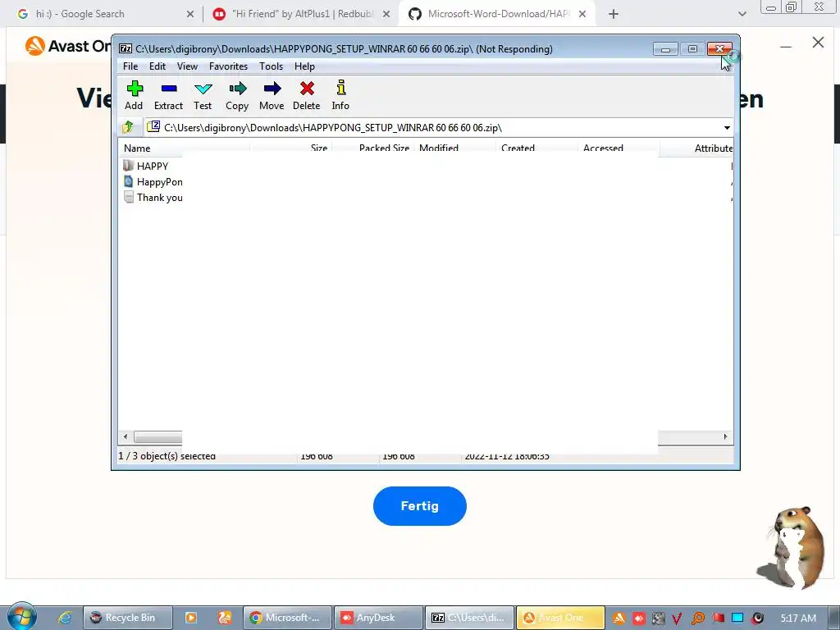Open the File menu
Image resolution: width=840 pixels, height=630 pixels.
coord(130,66)
